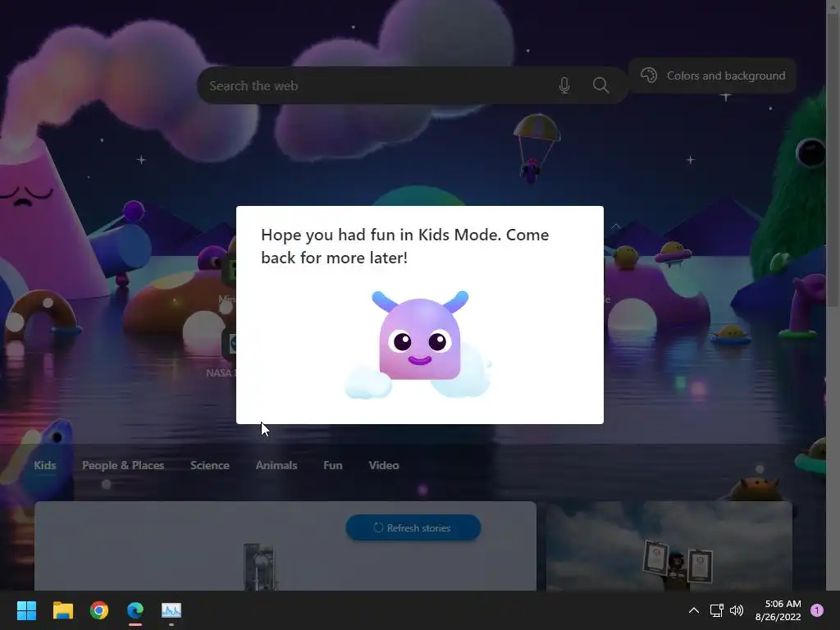Open clock showing 5:06 AM
Image resolution: width=840 pixels, height=630 pixels.
tap(778, 610)
